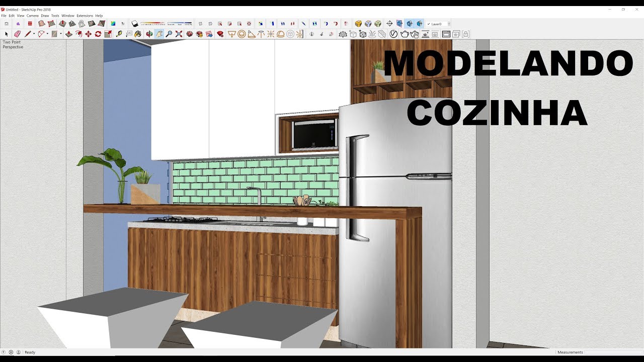Click the geo-location status icon

coord(4,352)
